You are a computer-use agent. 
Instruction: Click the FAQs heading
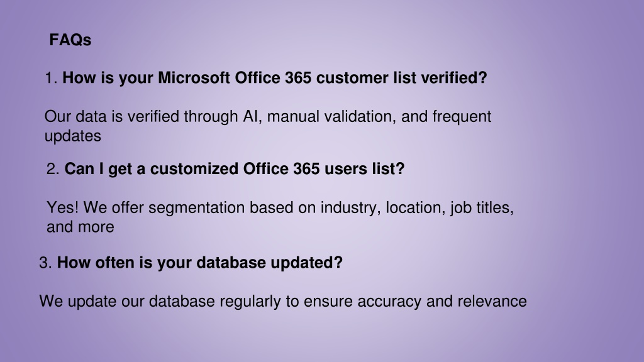[70, 40]
